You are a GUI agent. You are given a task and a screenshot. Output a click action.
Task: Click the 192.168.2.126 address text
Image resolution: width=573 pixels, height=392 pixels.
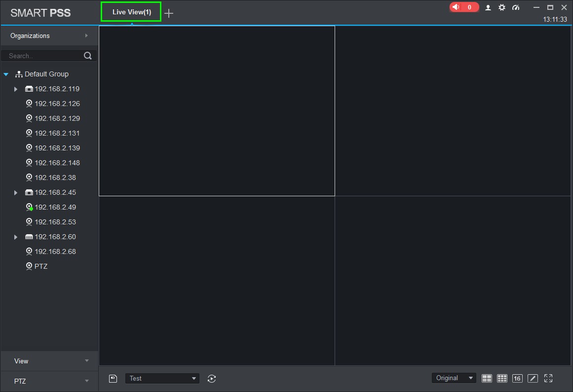click(x=57, y=104)
